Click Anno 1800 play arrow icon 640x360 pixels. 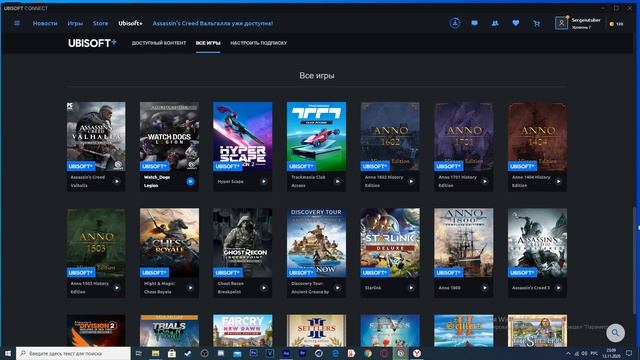pyautogui.click(x=484, y=288)
